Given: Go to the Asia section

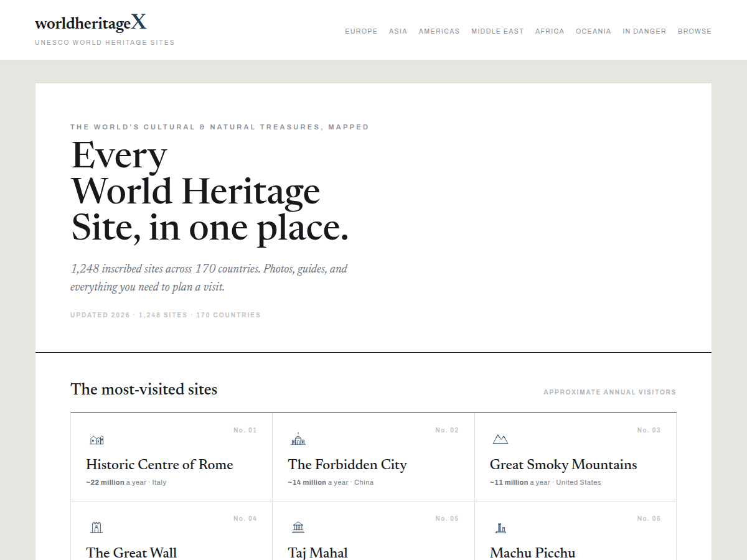Looking at the screenshot, I should (x=398, y=31).
